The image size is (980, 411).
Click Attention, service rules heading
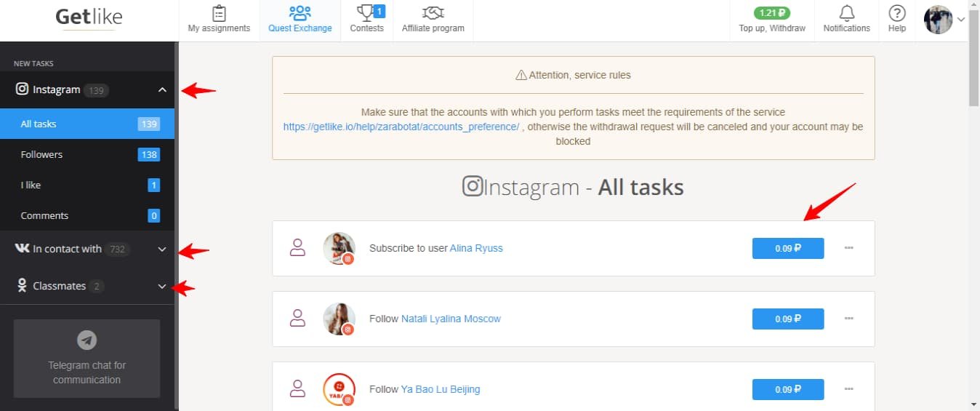click(x=573, y=75)
